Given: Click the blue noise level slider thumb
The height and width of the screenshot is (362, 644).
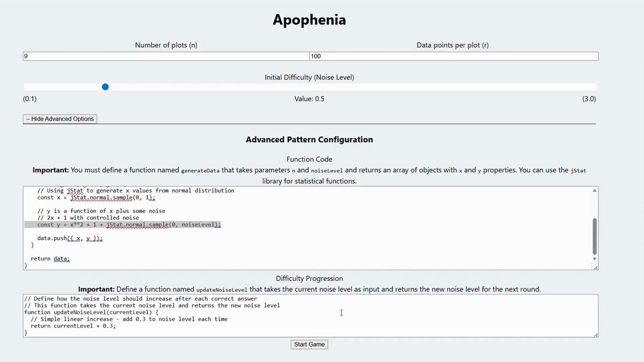Looking at the screenshot, I should 105,87.
